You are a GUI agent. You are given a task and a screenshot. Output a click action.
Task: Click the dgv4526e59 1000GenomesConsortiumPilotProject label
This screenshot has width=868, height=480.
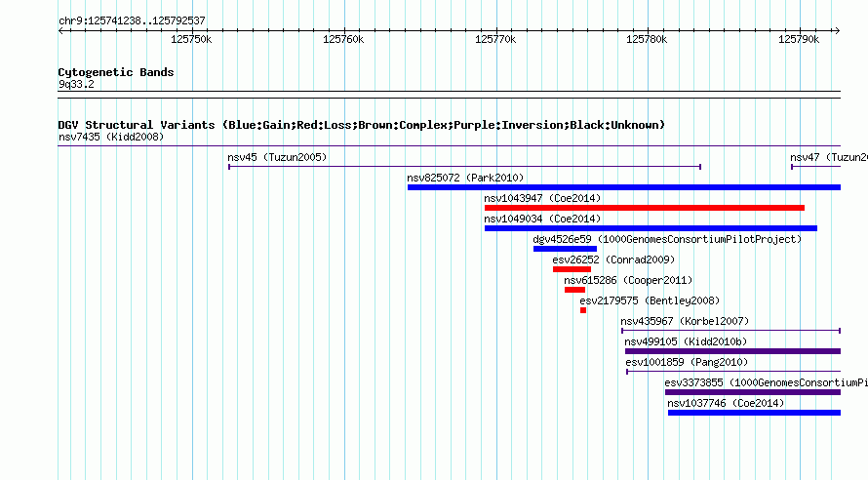(667, 239)
